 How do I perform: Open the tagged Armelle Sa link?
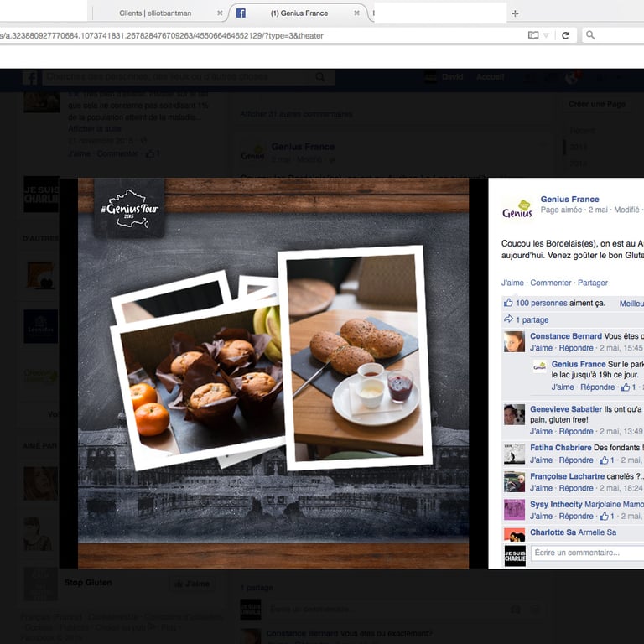(x=597, y=532)
